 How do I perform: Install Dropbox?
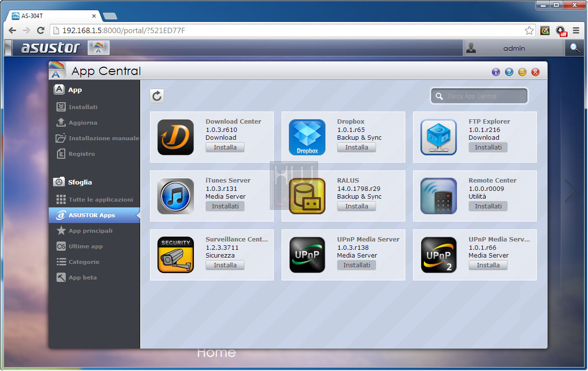click(357, 148)
